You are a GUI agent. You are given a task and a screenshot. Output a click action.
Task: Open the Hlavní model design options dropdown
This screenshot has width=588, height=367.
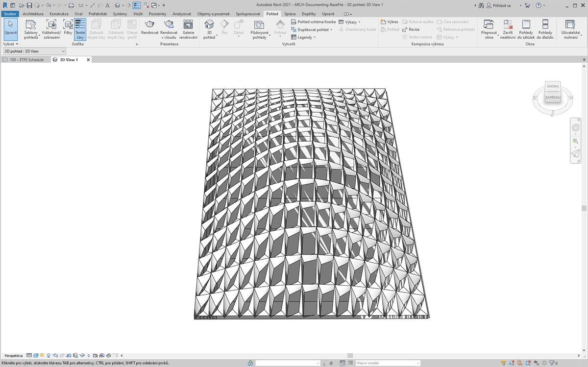(387, 363)
